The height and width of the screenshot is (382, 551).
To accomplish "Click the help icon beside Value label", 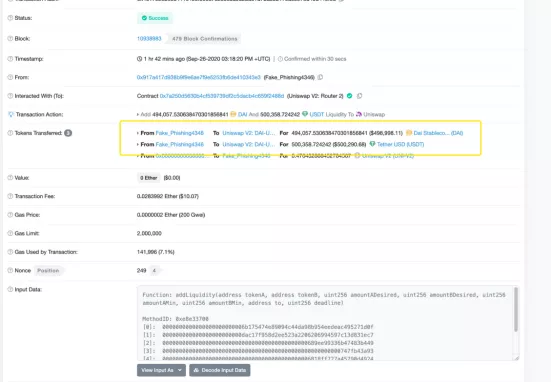I will point(10,178).
